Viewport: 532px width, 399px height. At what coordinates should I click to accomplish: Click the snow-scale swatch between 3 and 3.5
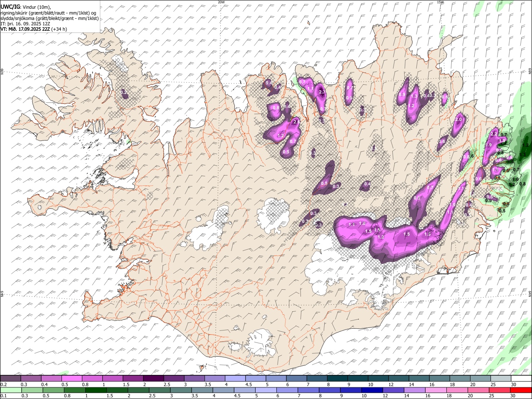[x=194, y=378]
